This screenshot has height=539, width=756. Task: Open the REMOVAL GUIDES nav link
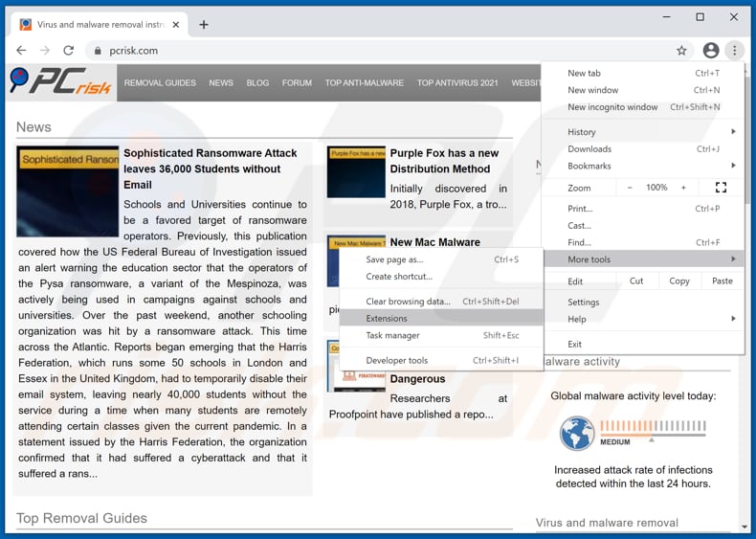pos(160,83)
